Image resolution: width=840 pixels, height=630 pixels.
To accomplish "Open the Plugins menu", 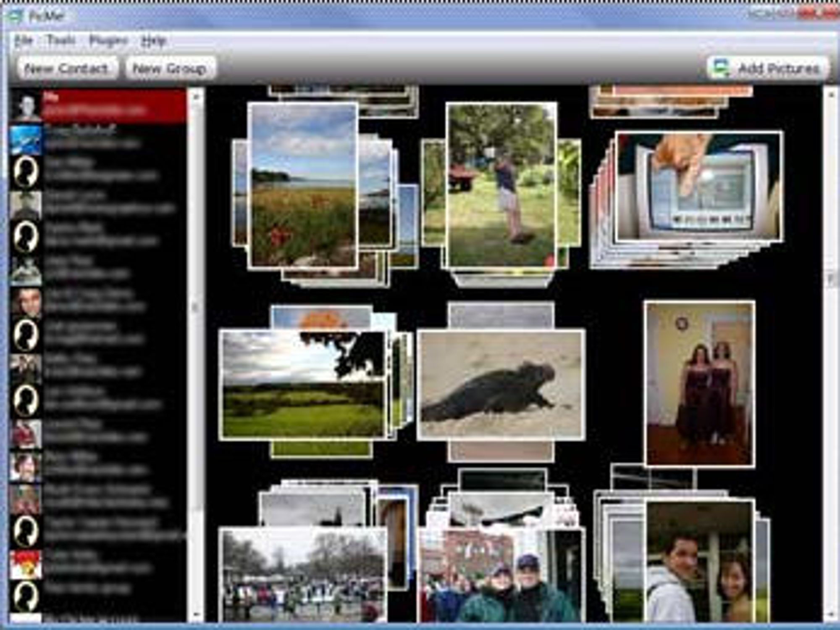I will 108,41.
